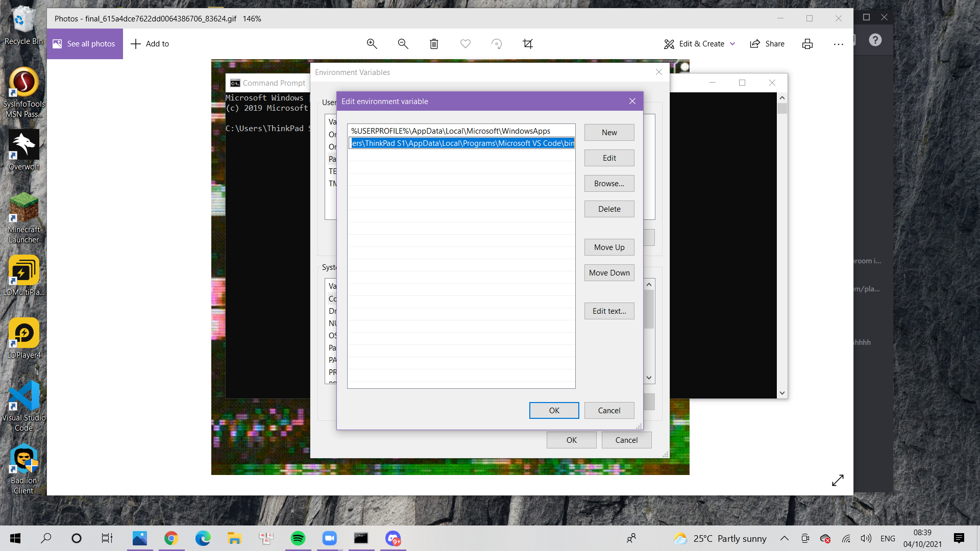Launch LDPlayer4 desktop icon
Viewport: 980px width, 551px height.
click(x=23, y=338)
